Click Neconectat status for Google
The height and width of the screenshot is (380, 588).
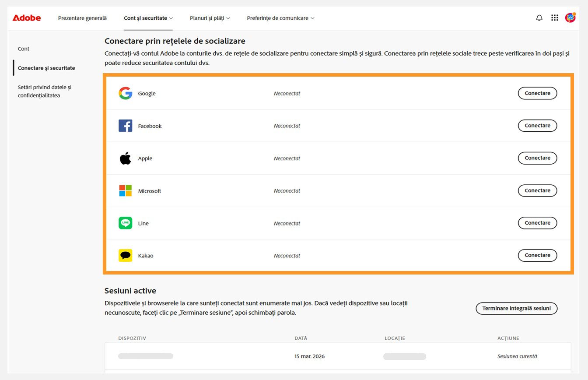(x=287, y=93)
